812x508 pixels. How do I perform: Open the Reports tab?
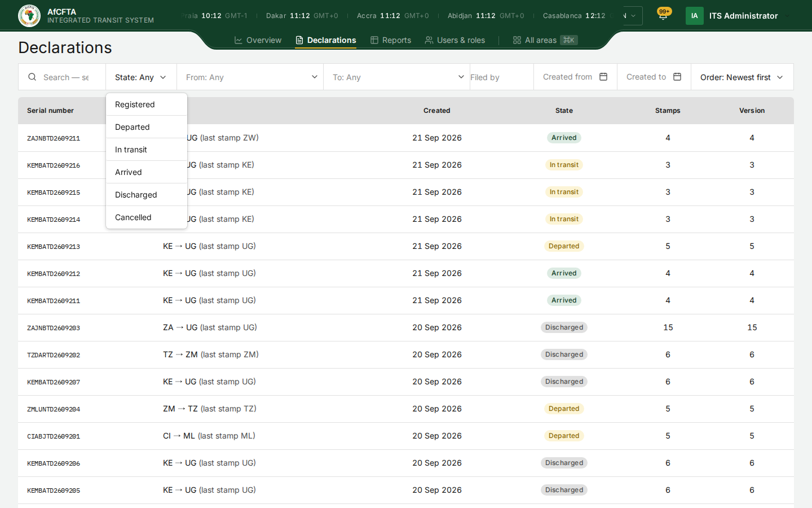tap(391, 40)
